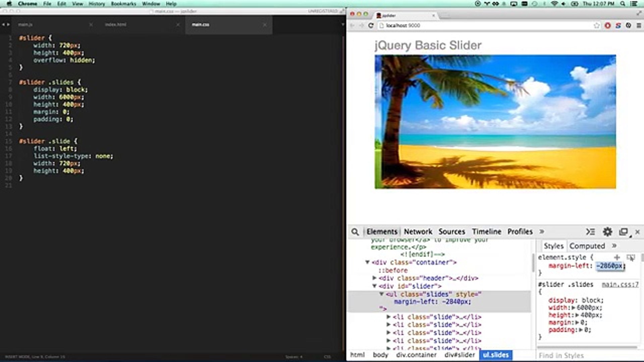Switch to the Computed styles tab
This screenshot has height=362, width=644.
(x=587, y=246)
